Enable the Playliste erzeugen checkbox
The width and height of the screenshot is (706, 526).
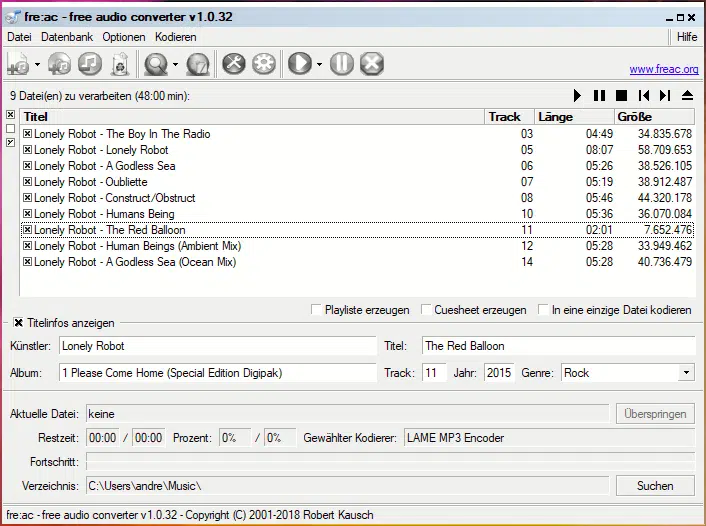(316, 310)
